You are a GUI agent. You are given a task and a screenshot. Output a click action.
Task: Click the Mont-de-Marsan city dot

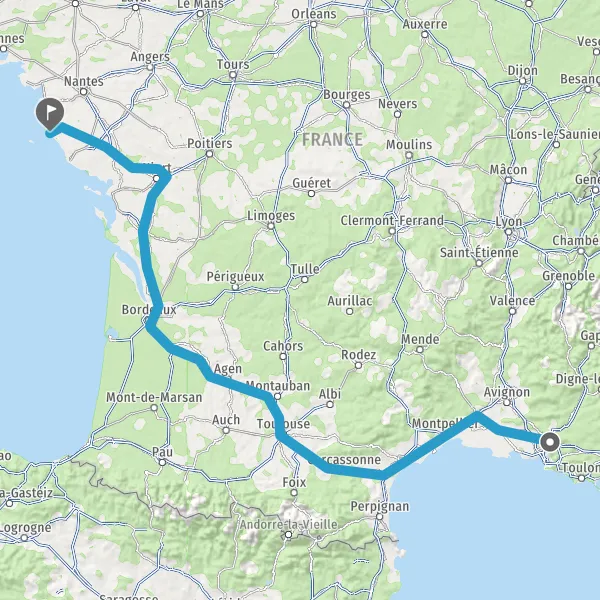coord(154,408)
